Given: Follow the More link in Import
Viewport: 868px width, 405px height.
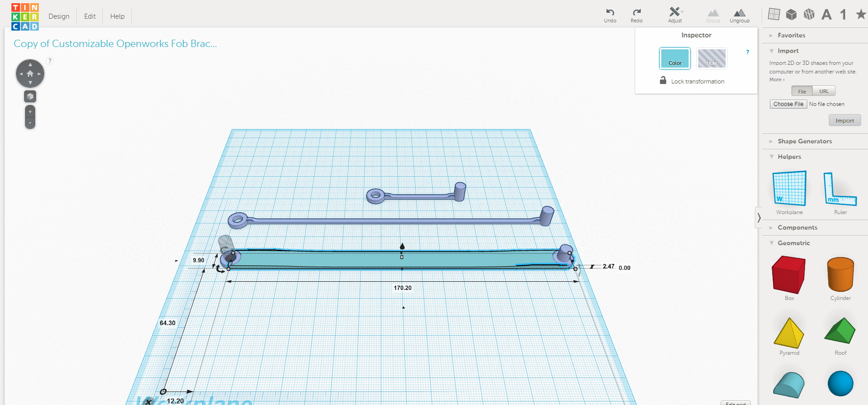Looking at the screenshot, I should tap(777, 79).
